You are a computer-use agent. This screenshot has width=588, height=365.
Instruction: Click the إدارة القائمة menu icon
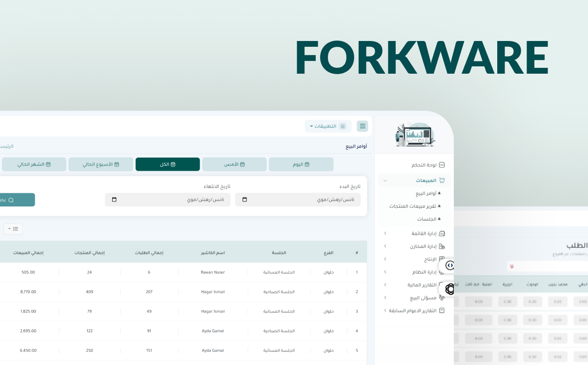pos(442,234)
